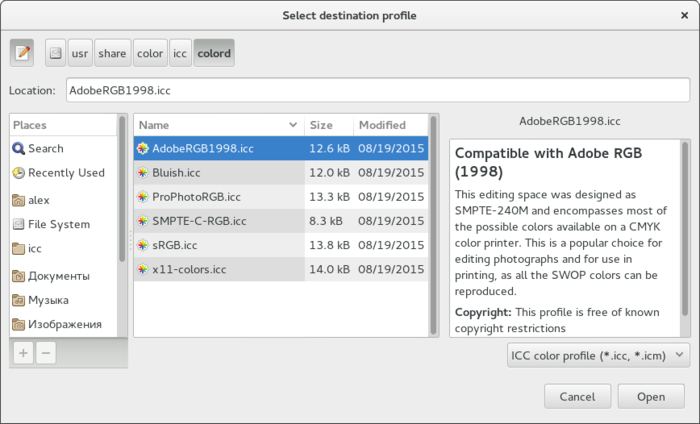700x424 pixels.
Task: Navigate to the share path segment
Action: pyautogui.click(x=112, y=53)
